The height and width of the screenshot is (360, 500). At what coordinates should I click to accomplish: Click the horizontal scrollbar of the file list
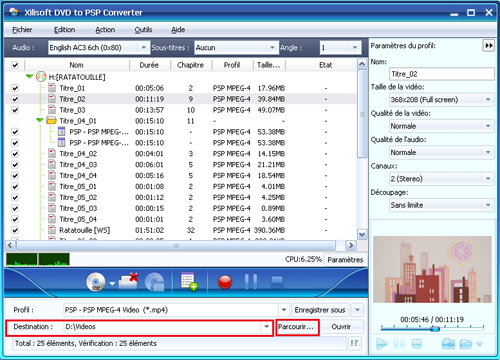pos(176,246)
